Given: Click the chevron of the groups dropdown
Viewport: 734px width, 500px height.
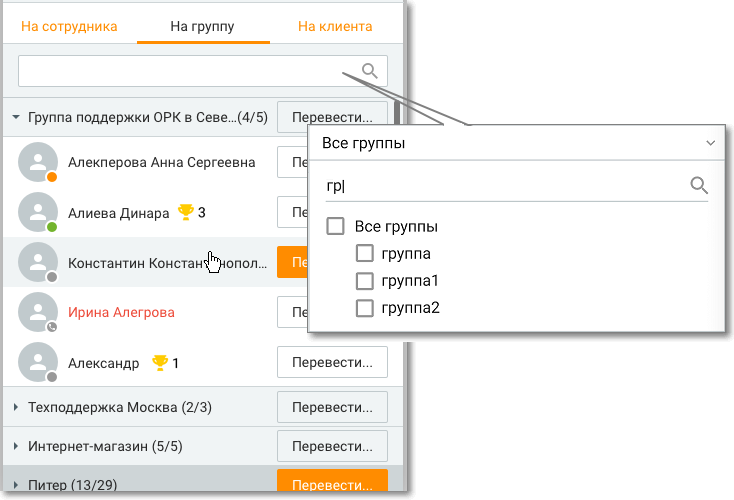Looking at the screenshot, I should point(711,143).
